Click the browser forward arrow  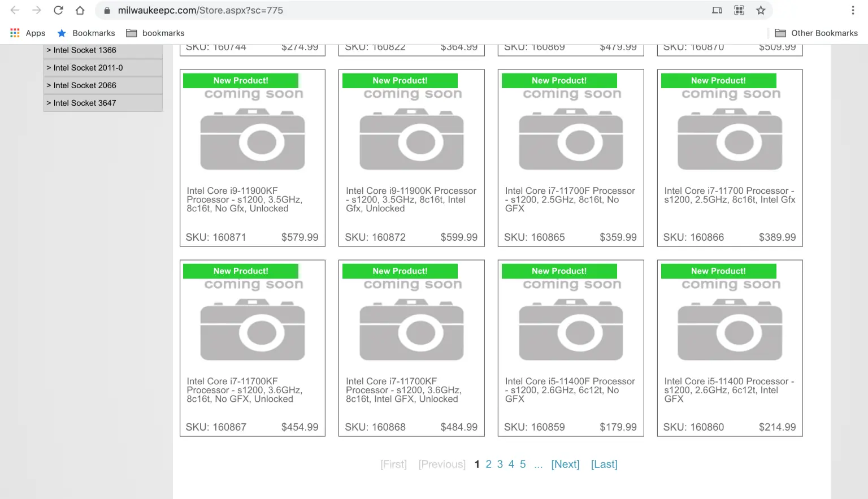click(x=37, y=10)
